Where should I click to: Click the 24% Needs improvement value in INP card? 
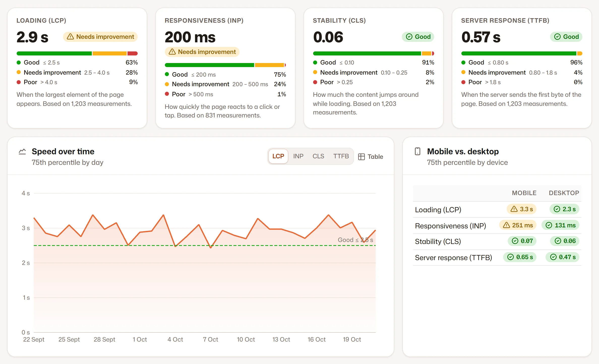(x=280, y=84)
